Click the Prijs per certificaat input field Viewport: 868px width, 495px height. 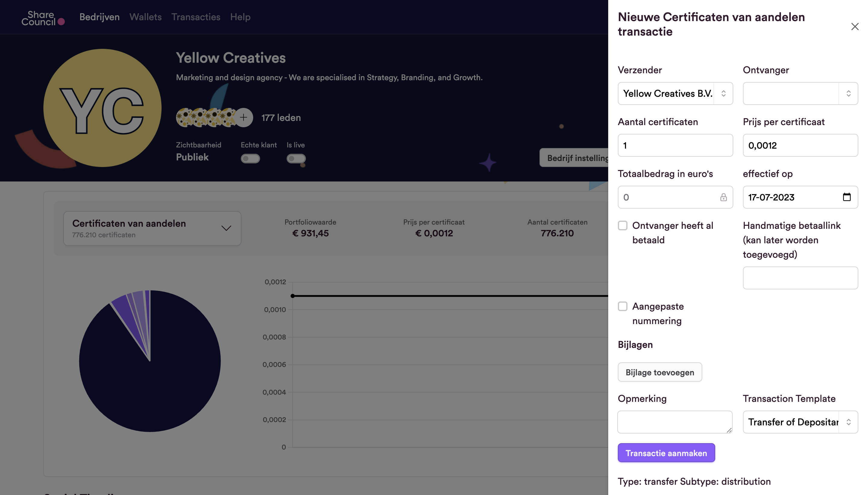tap(800, 146)
